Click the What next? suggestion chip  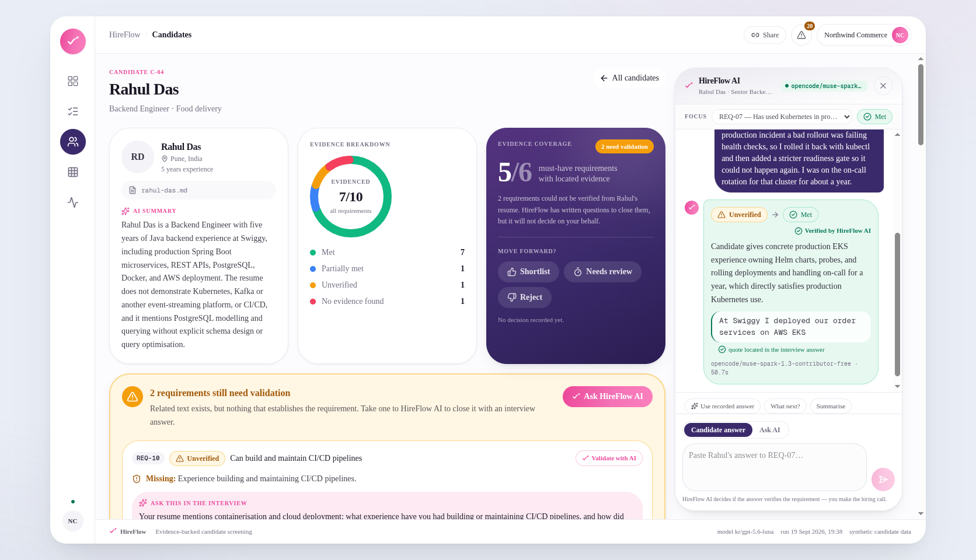[x=785, y=406]
